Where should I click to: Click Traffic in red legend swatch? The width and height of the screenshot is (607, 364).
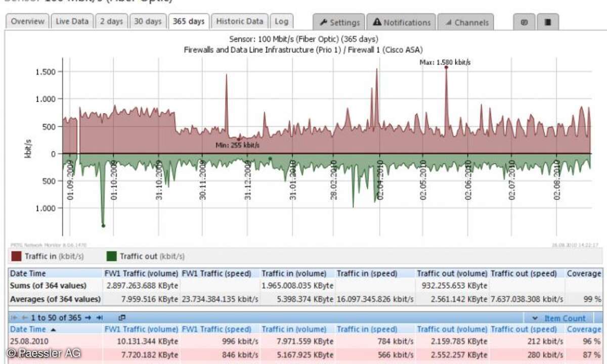(17, 256)
